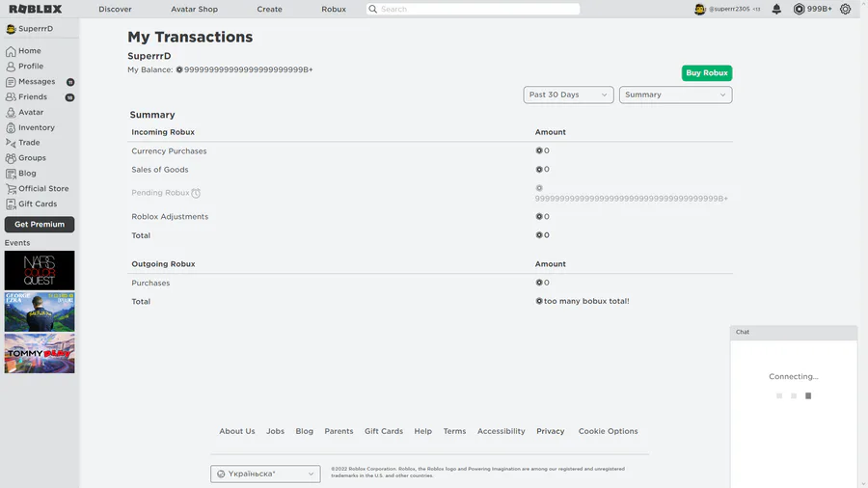Image resolution: width=868 pixels, height=488 pixels.
Task: Expand the Past 30 Days dropdown
Action: click(x=568, y=95)
